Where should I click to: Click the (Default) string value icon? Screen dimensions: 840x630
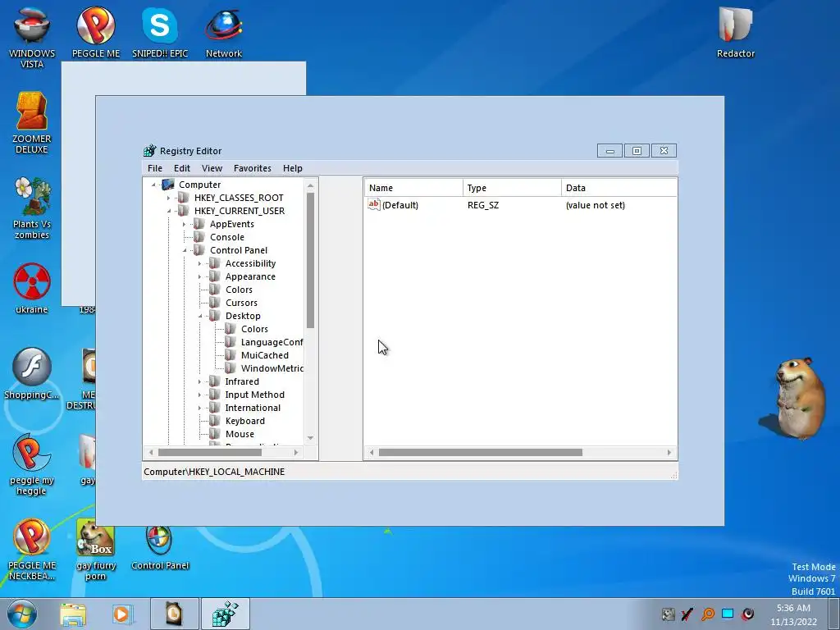(373, 204)
